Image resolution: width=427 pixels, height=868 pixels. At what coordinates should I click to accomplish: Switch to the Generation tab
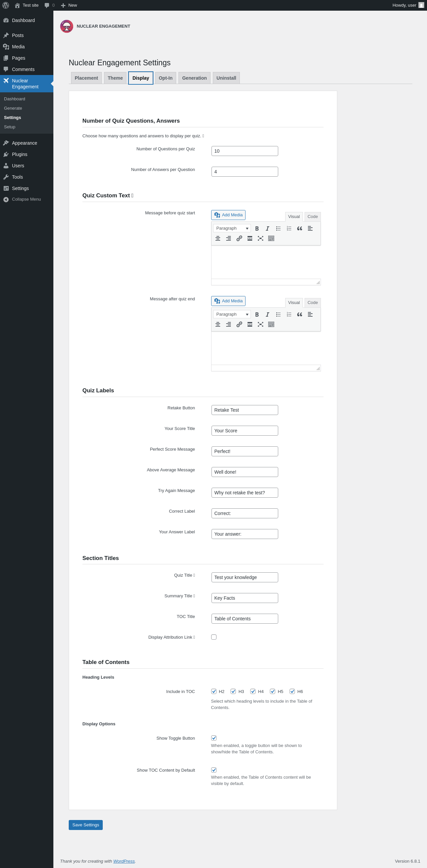point(194,78)
